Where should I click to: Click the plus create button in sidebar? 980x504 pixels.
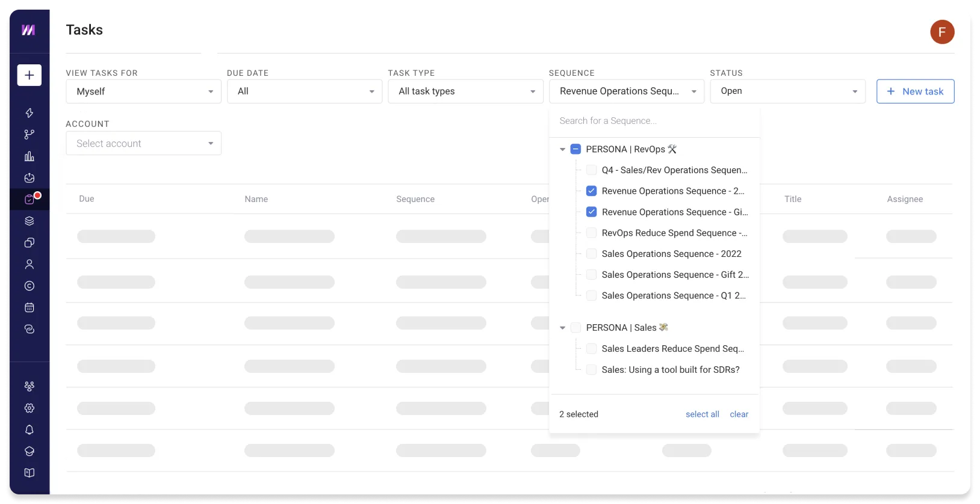point(29,75)
